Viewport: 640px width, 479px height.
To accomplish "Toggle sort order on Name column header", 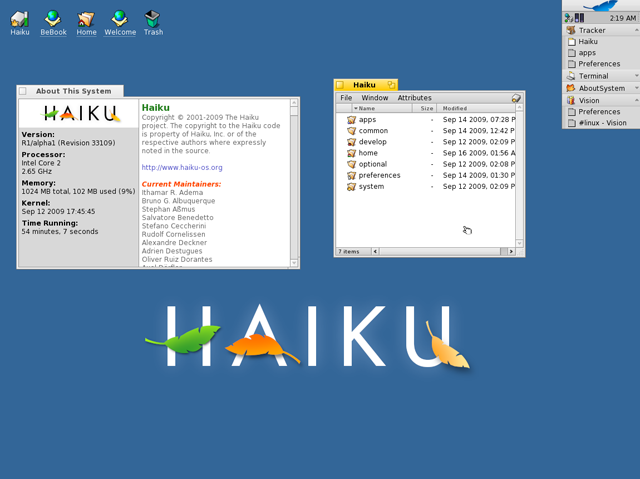I will pos(382,108).
